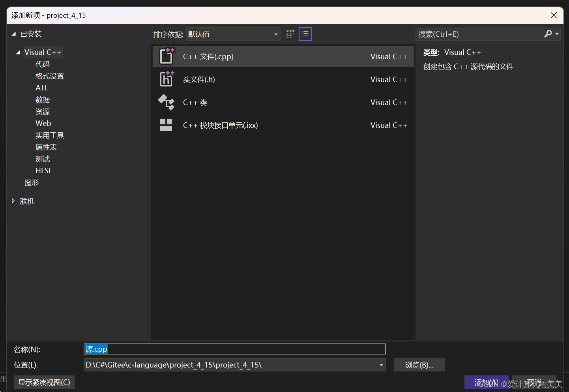Select the C++ 模块接口单元(.ixx) icon
The height and width of the screenshot is (392, 569).
point(166,125)
